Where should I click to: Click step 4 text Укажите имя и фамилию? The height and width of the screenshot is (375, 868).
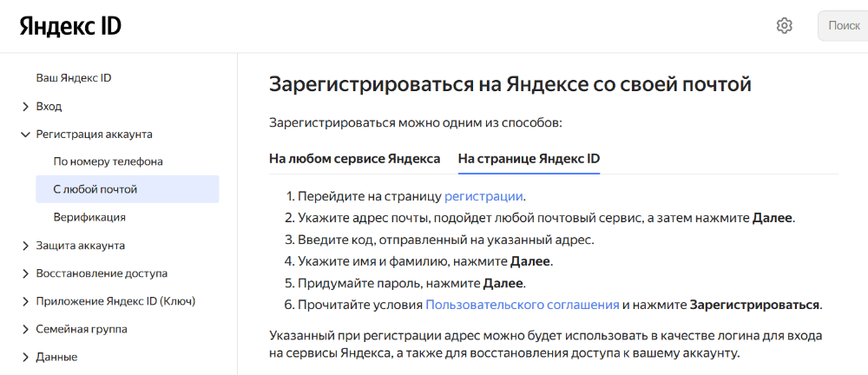click(425, 261)
